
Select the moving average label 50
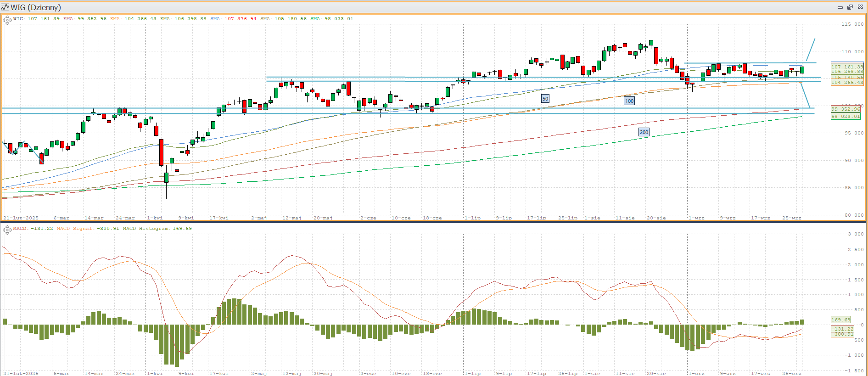click(x=545, y=99)
